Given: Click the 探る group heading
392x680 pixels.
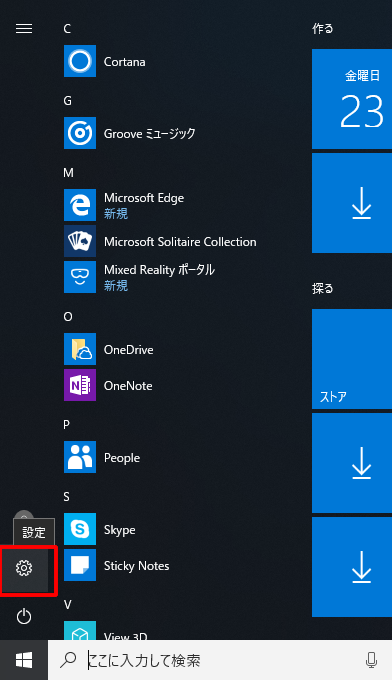Looking at the screenshot, I should click(323, 288).
